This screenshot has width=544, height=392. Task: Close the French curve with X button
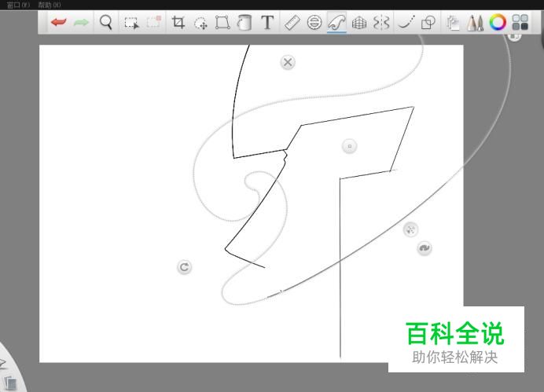point(288,62)
